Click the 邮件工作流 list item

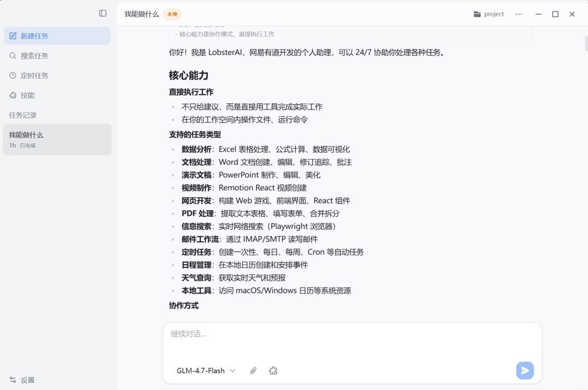(250, 239)
